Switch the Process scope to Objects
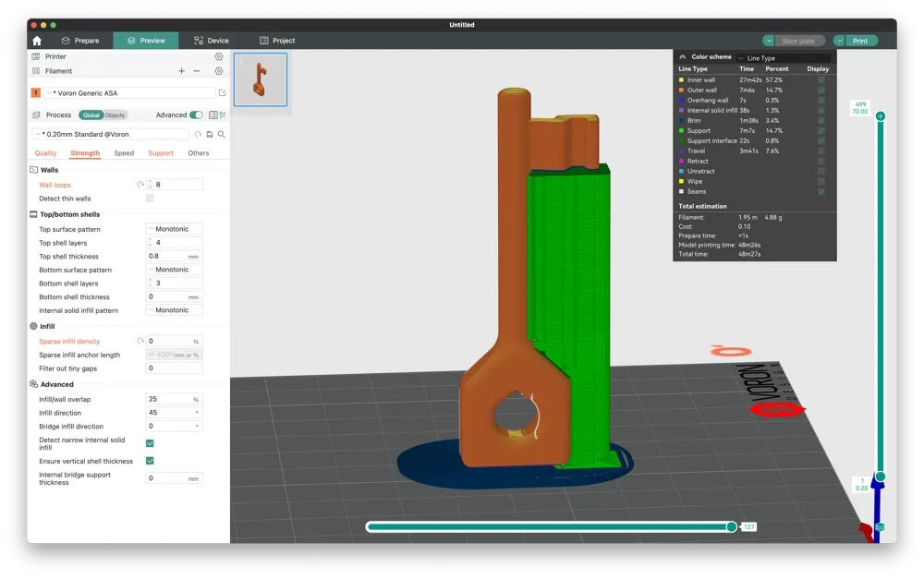This screenshot has height=579, width=924. coord(115,115)
